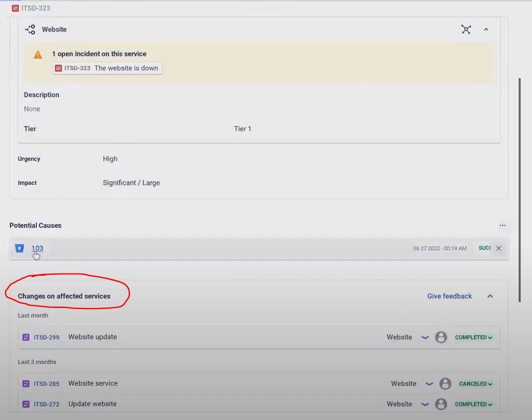Click change icon next to ITSD-272
The width and height of the screenshot is (532, 420).
(x=26, y=404)
